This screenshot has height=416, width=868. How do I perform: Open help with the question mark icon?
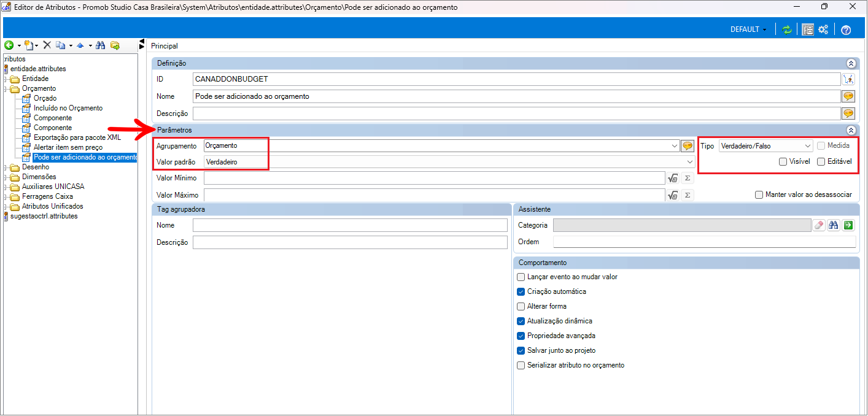(x=846, y=30)
